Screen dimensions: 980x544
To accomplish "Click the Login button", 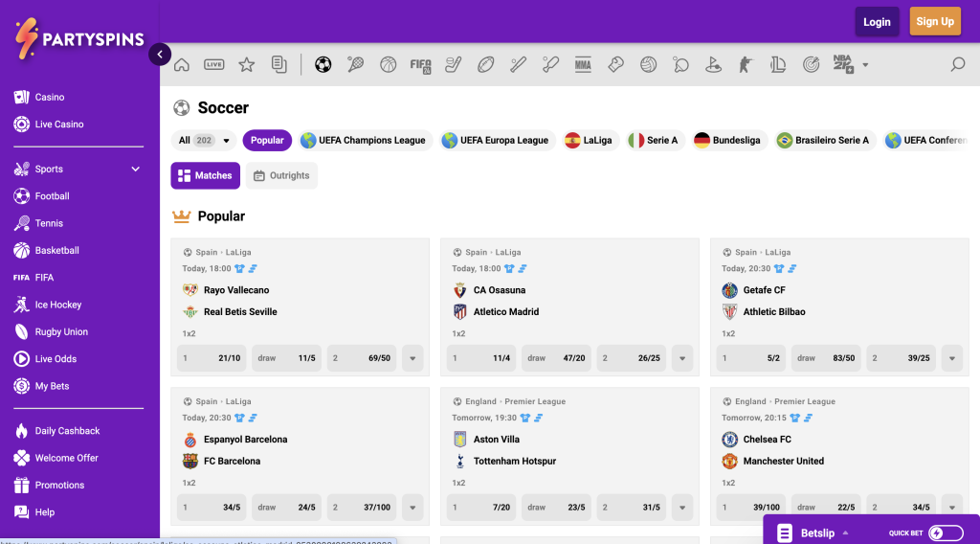I will point(877,22).
